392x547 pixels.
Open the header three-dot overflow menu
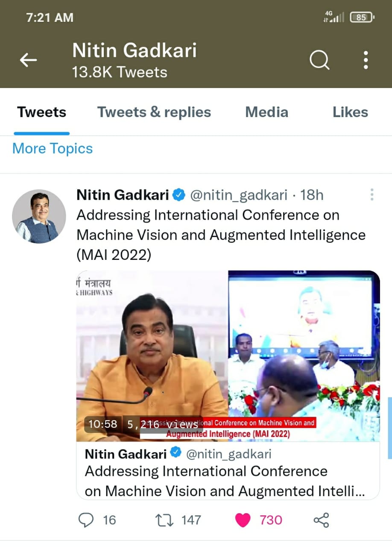pyautogui.click(x=366, y=60)
